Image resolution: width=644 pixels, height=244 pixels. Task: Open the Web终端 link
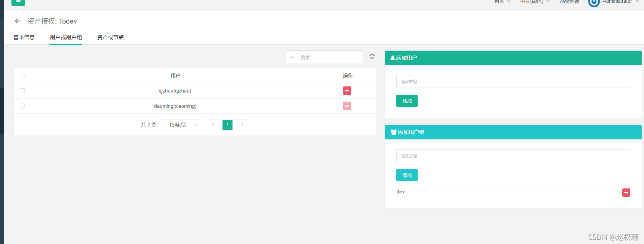point(569,2)
